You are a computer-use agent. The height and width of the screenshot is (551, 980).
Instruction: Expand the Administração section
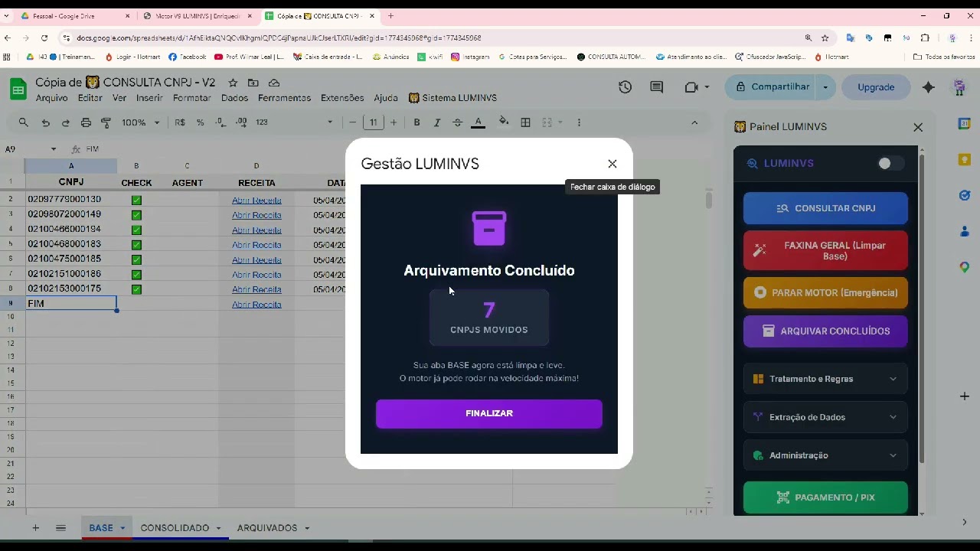(825, 455)
